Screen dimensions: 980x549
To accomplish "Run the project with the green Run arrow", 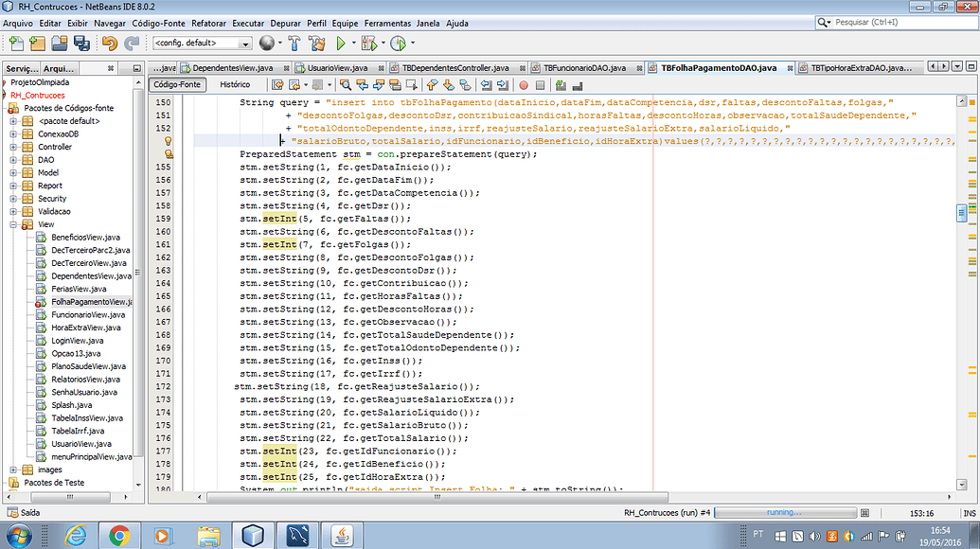I will click(342, 44).
